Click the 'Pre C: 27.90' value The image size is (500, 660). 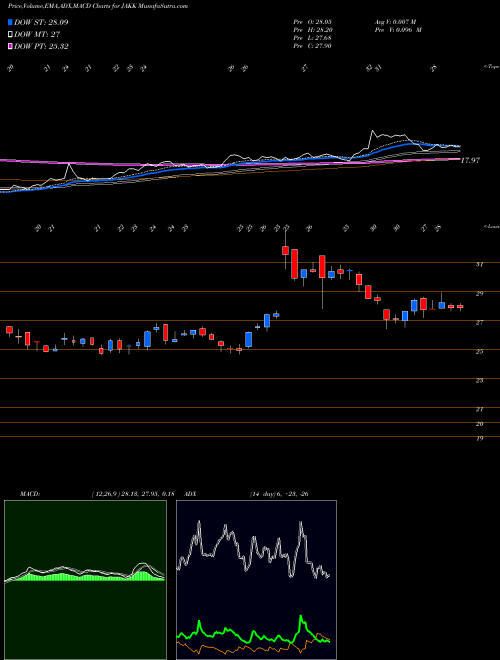click(312, 45)
